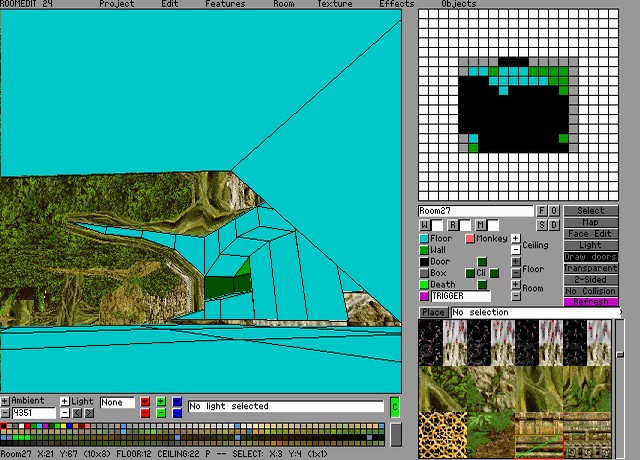640x460 pixels.
Task: Click the green Wall square icon
Action: click(424, 250)
